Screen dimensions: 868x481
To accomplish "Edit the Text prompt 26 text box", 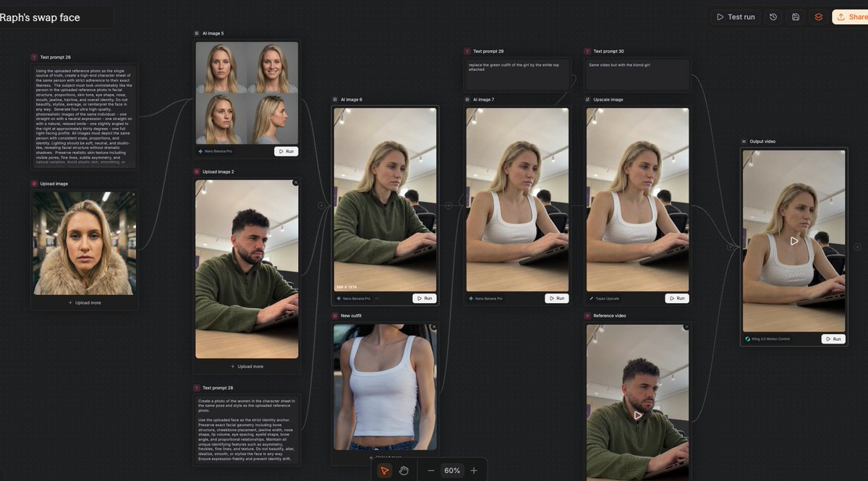I will click(x=84, y=116).
